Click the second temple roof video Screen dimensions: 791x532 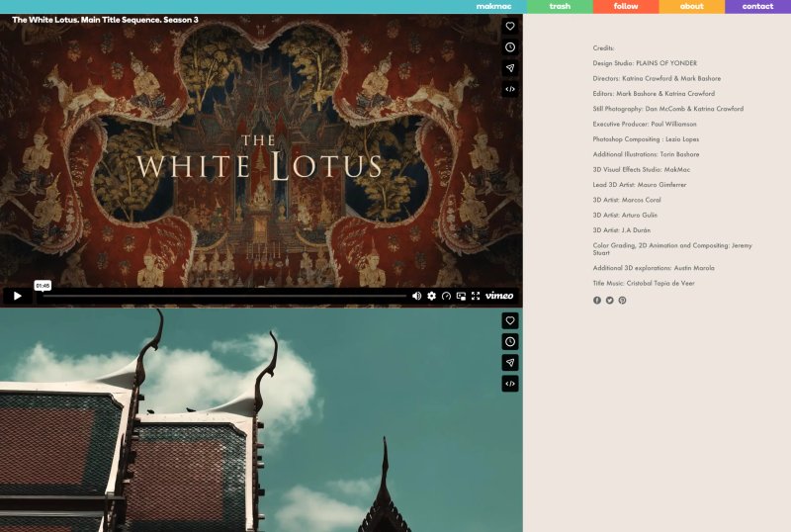pos(261,420)
